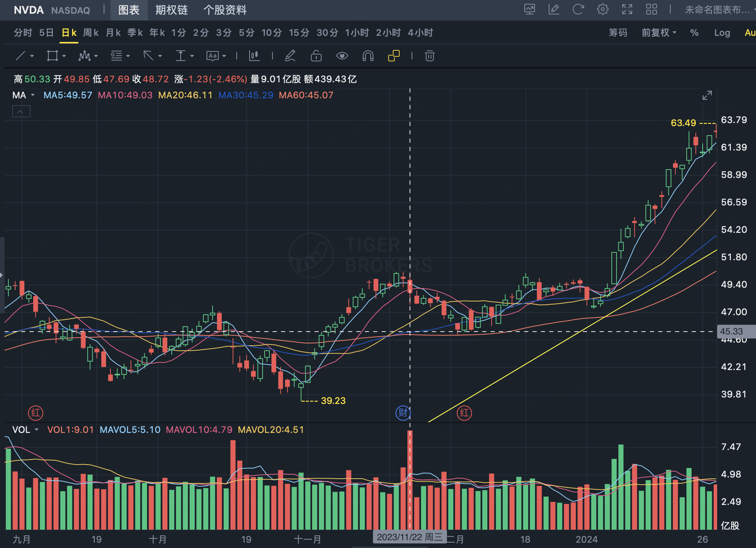Viewport: 756px width, 548px height.
Task: Click the refresh icon in top bar
Action: pyautogui.click(x=578, y=10)
